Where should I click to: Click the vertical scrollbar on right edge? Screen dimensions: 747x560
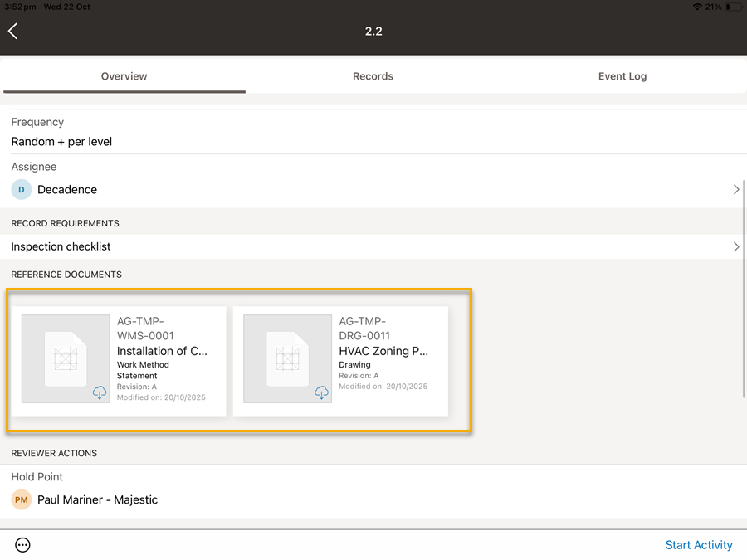click(x=744, y=290)
